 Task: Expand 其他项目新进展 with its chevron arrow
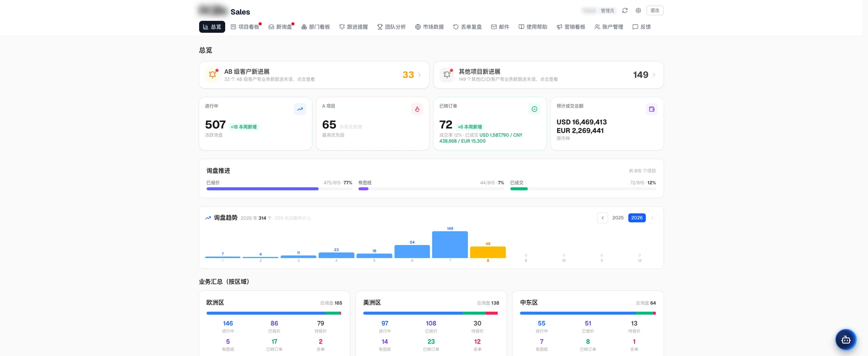(x=654, y=75)
